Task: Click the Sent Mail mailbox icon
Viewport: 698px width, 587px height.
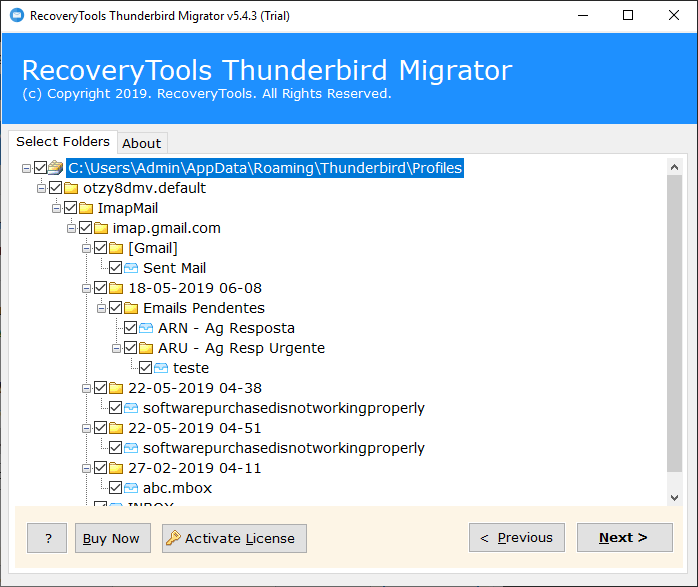Action: [x=131, y=268]
